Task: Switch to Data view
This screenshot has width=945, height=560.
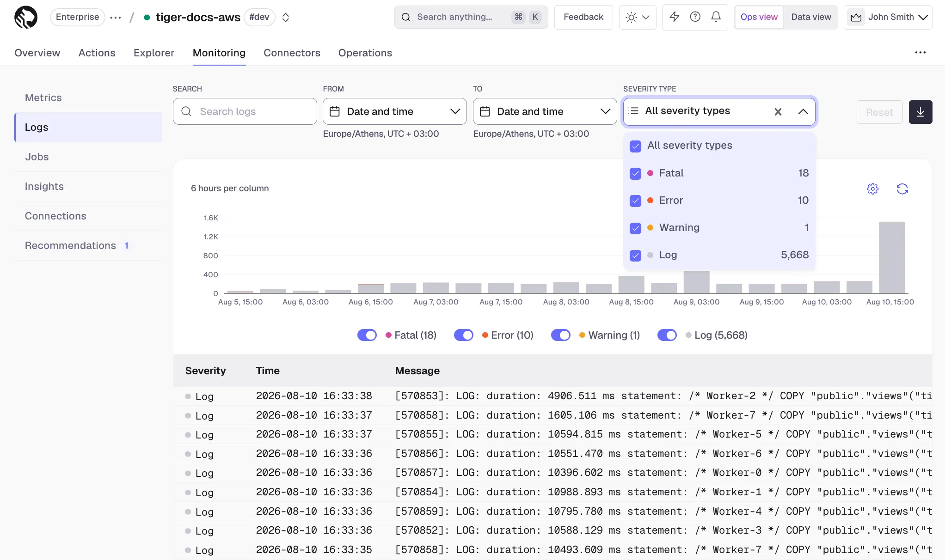Action: 811,17
